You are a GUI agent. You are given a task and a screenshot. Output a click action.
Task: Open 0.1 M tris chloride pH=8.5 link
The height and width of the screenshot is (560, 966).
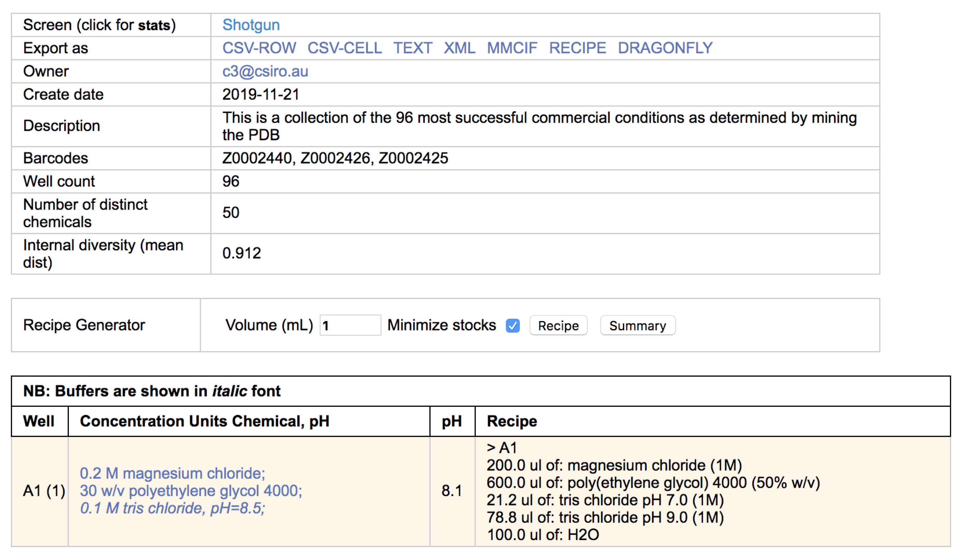172,508
